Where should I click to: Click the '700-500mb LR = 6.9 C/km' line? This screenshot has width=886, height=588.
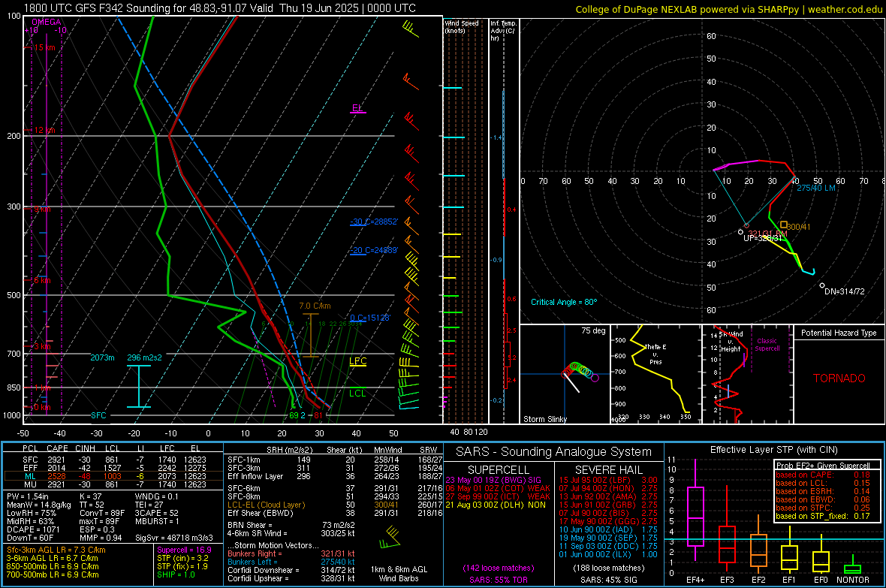point(53,574)
